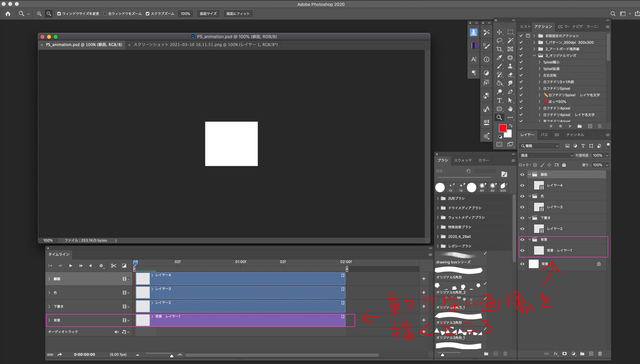This screenshot has height=364, width=640.
Task: Click the 画面にフィット button
Action: [x=237, y=13]
